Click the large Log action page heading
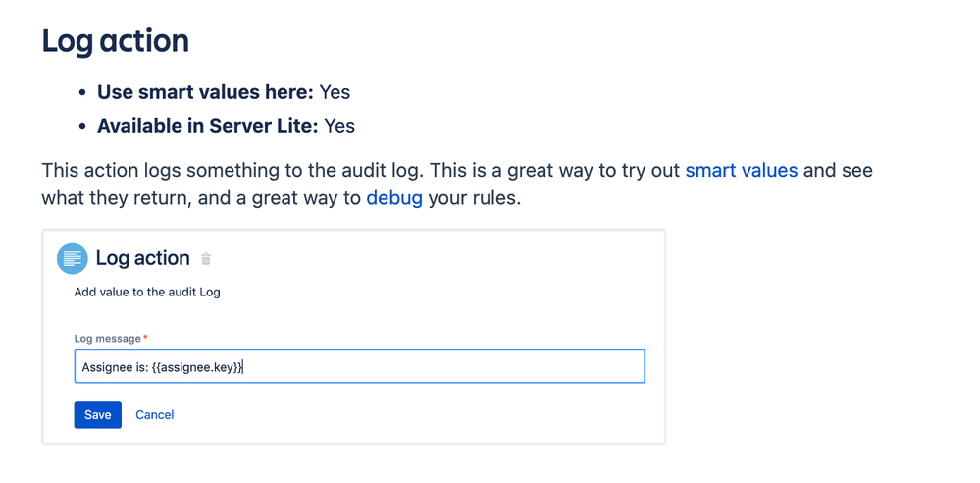The height and width of the screenshot is (483, 980). (116, 42)
